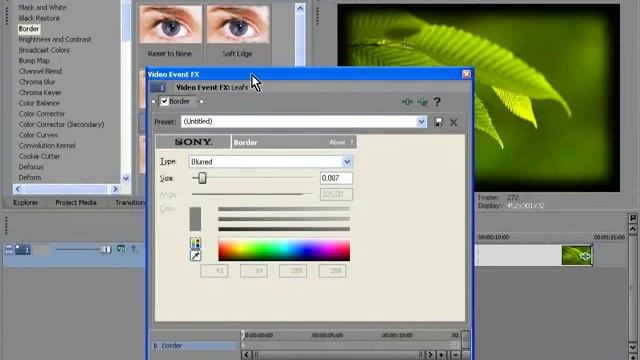Select Black and White effect
640x360 pixels.
(42, 7)
